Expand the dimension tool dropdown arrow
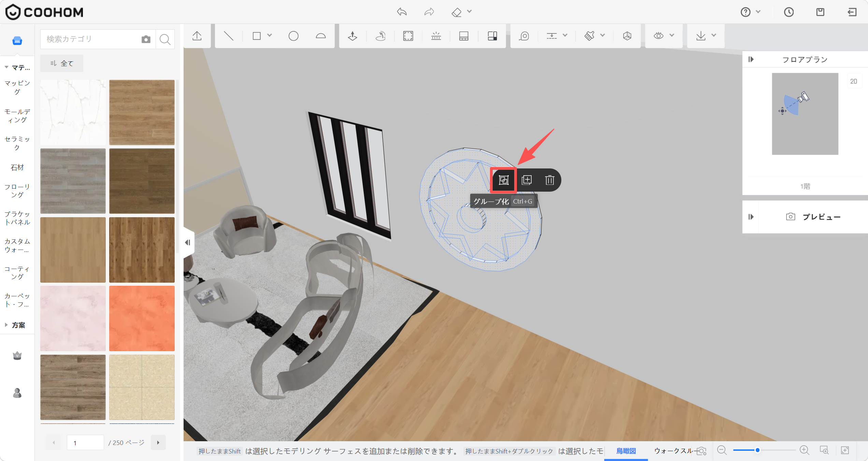Image resolution: width=868 pixels, height=461 pixels. 565,35
